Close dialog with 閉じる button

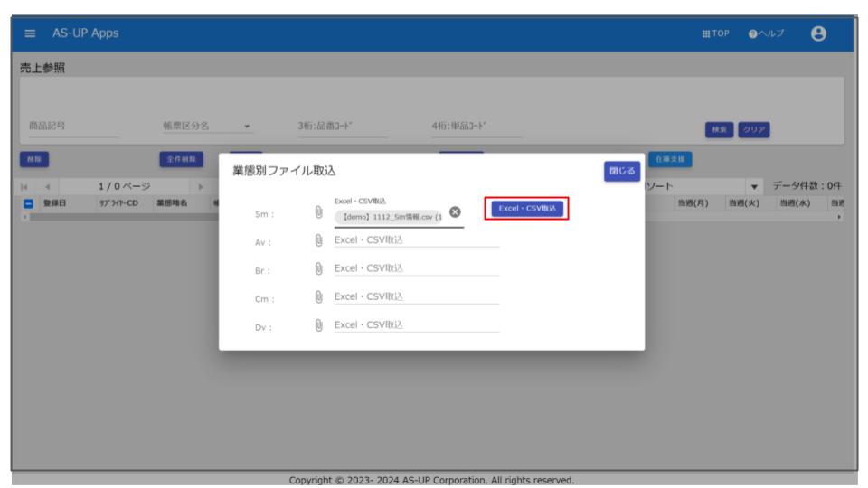[622, 170]
